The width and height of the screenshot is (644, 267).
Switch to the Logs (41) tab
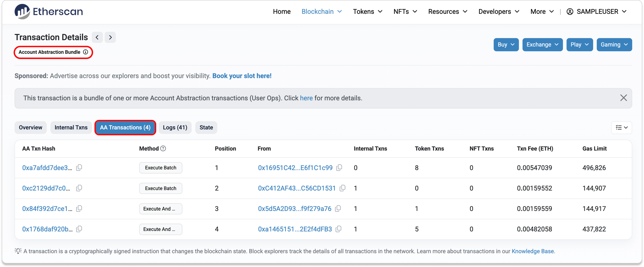(175, 128)
